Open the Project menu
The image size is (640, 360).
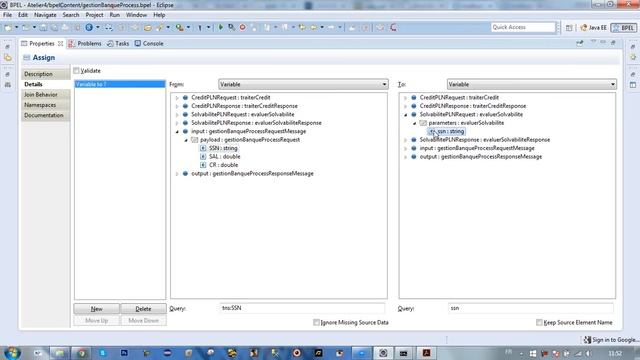click(x=94, y=15)
